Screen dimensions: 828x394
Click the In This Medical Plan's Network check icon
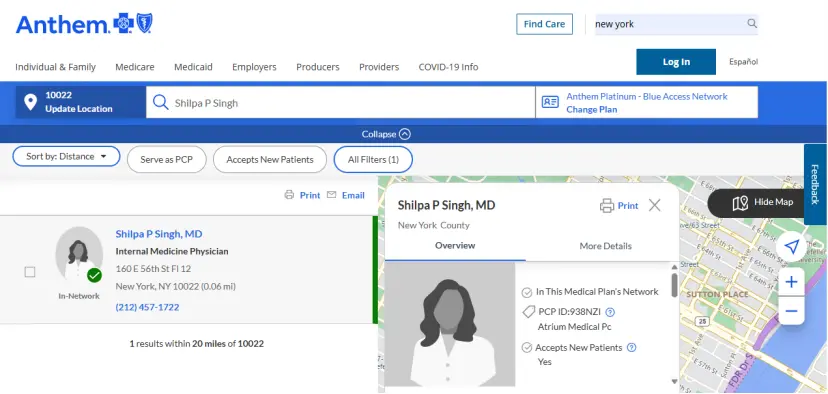[526, 292]
